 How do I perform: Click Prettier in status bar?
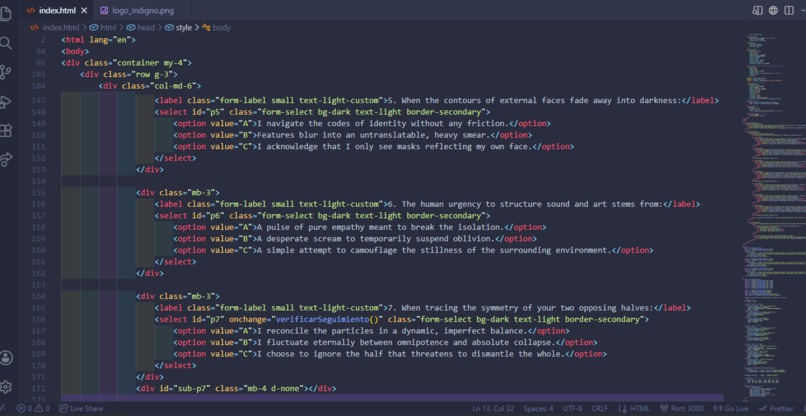[776, 408]
